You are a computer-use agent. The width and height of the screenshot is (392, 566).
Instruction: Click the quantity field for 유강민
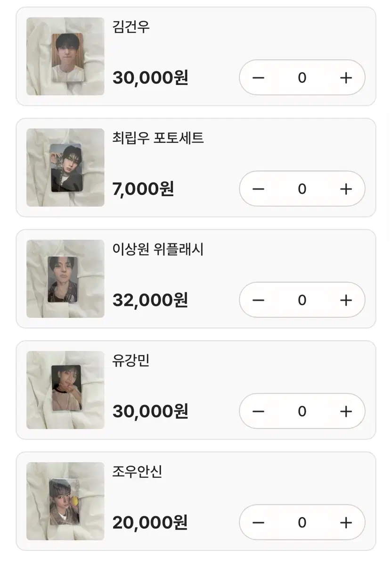pyautogui.click(x=302, y=411)
